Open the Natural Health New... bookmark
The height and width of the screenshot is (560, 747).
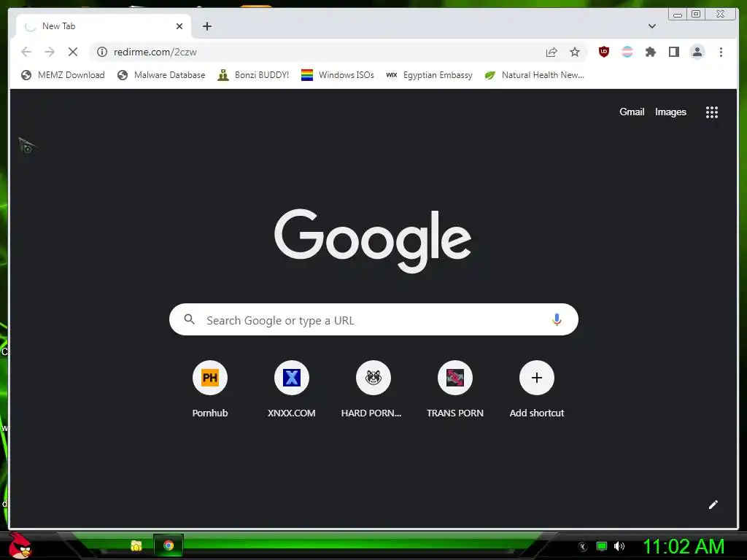[534, 75]
